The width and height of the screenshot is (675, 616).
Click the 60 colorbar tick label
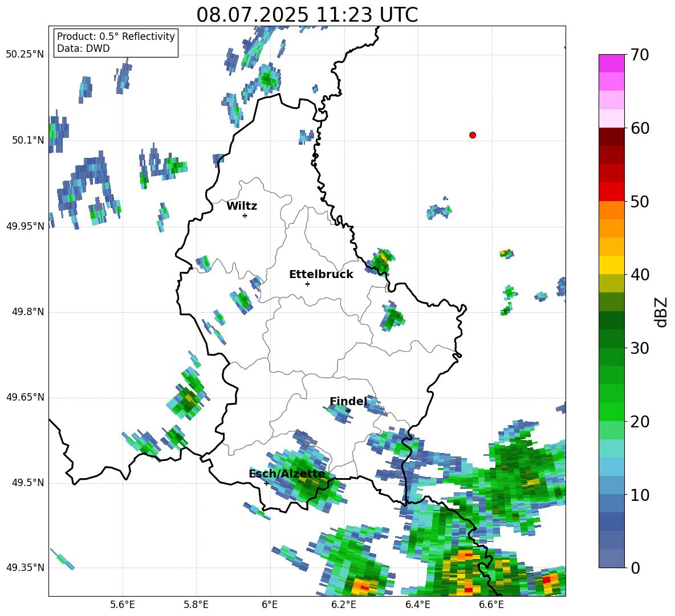[x=639, y=128]
